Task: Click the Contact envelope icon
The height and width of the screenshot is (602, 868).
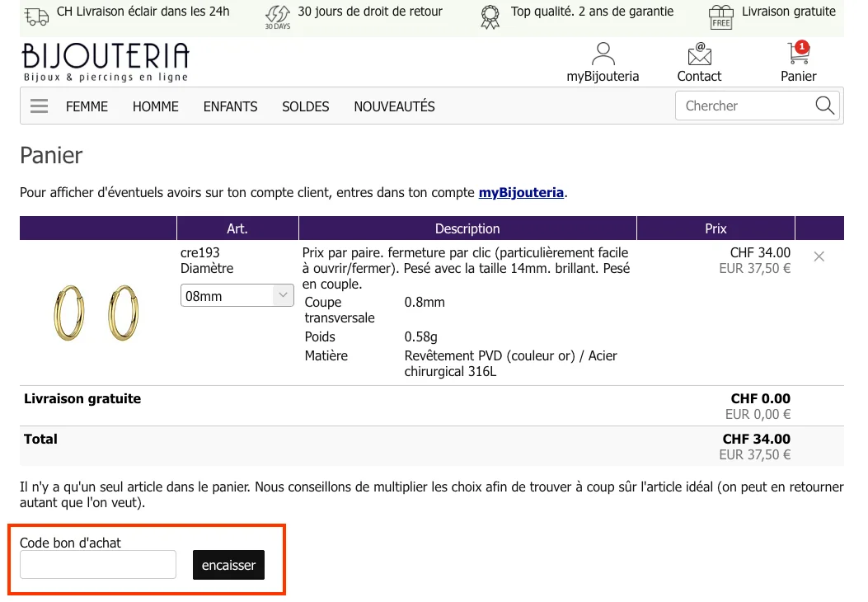Action: click(x=700, y=54)
